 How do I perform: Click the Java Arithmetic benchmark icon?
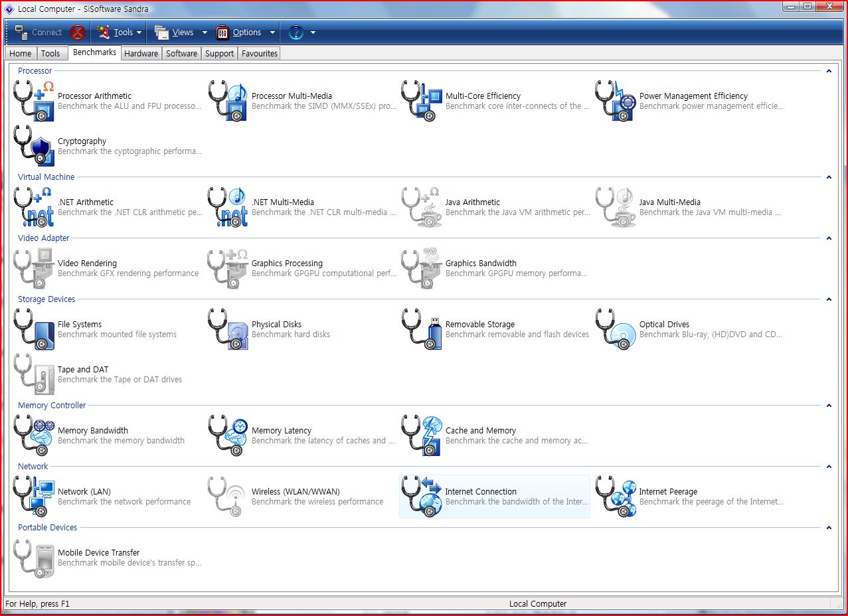tap(422, 207)
